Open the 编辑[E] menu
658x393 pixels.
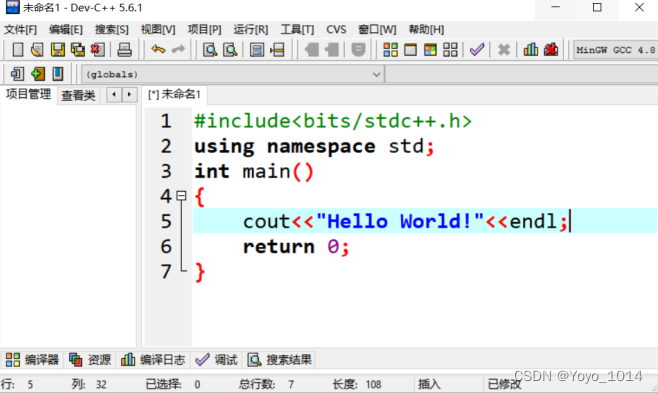66,29
